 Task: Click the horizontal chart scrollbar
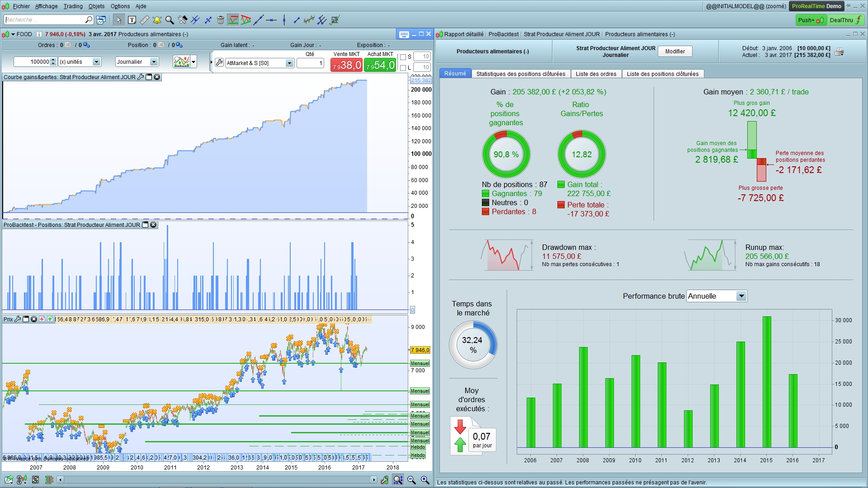[217, 480]
